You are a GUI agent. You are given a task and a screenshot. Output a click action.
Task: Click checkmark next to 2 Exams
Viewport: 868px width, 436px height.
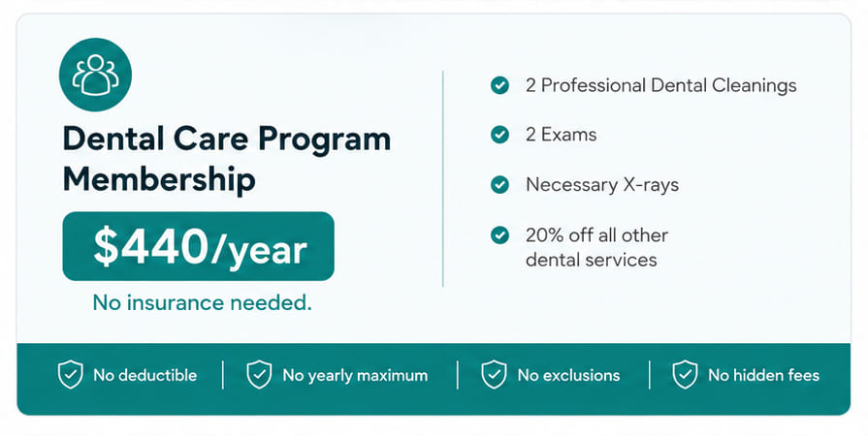[499, 135]
